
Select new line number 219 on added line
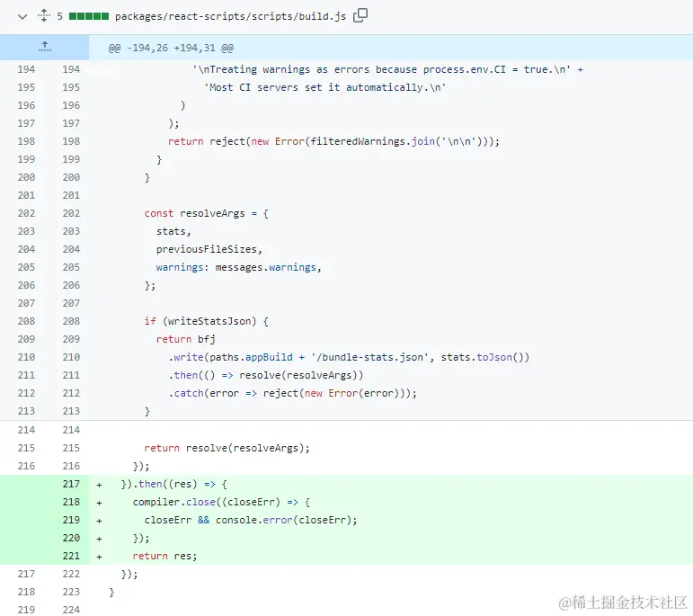point(71,520)
